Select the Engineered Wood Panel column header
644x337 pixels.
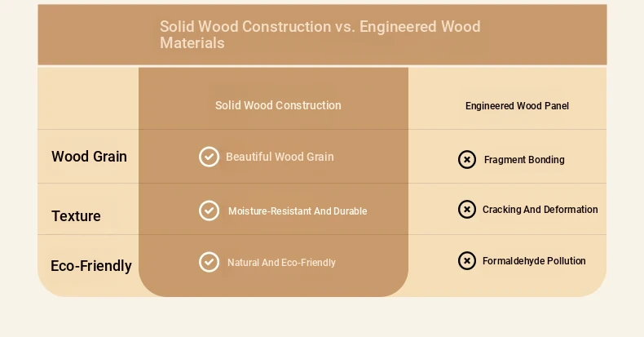point(517,105)
